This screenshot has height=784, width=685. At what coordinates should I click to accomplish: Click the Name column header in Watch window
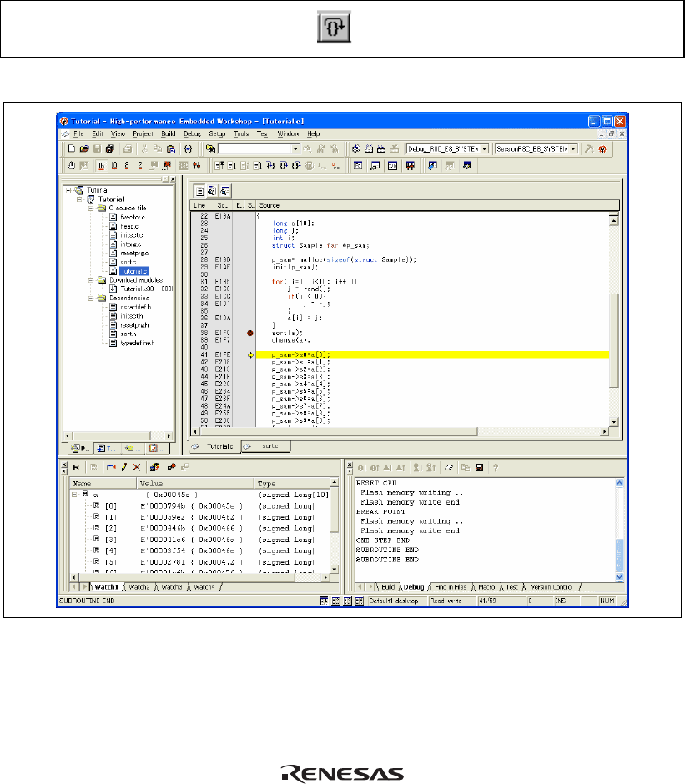pos(103,484)
